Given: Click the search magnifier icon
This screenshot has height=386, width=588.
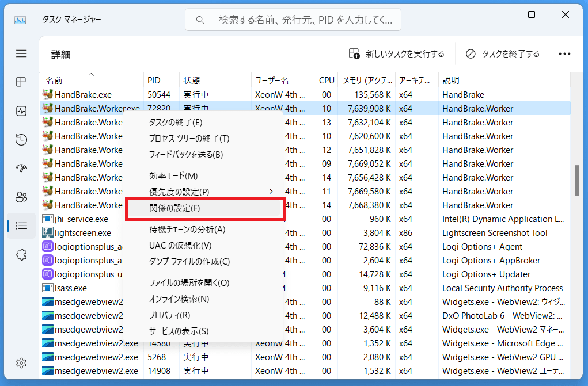Looking at the screenshot, I should pos(200,20).
